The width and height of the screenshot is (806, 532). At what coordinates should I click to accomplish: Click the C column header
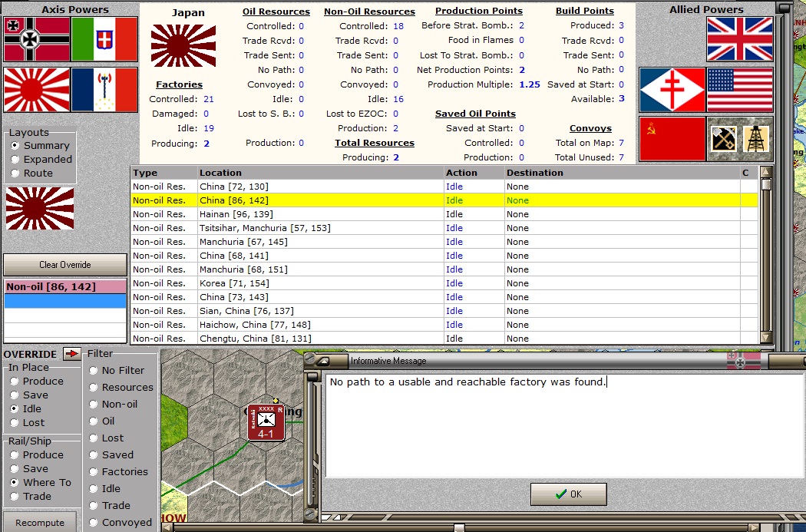749,173
